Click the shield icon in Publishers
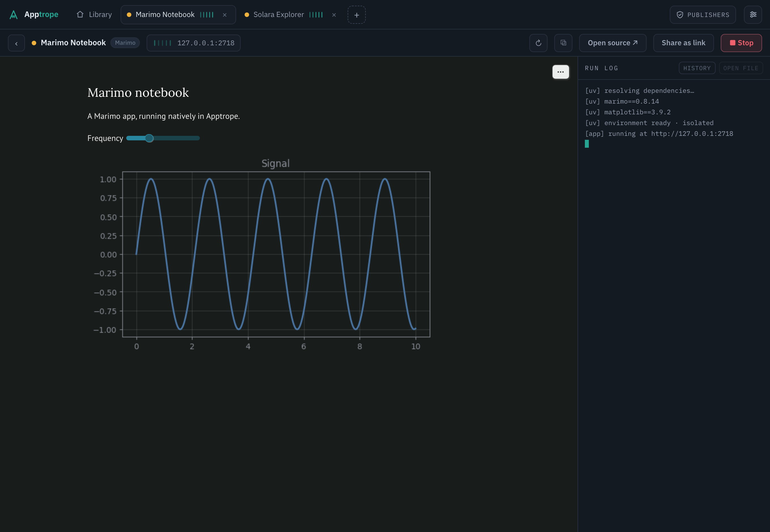This screenshot has width=770, height=532. tap(680, 15)
